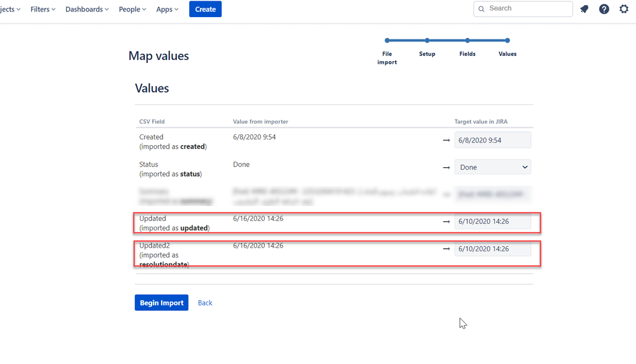The image size is (636, 364).
Task: Select the File import progress step
Action: [x=387, y=52]
